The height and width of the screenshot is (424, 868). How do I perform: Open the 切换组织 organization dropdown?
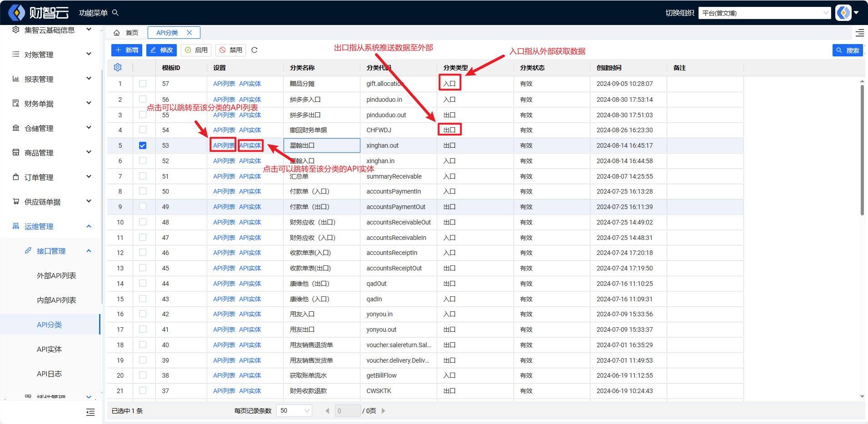pos(764,13)
